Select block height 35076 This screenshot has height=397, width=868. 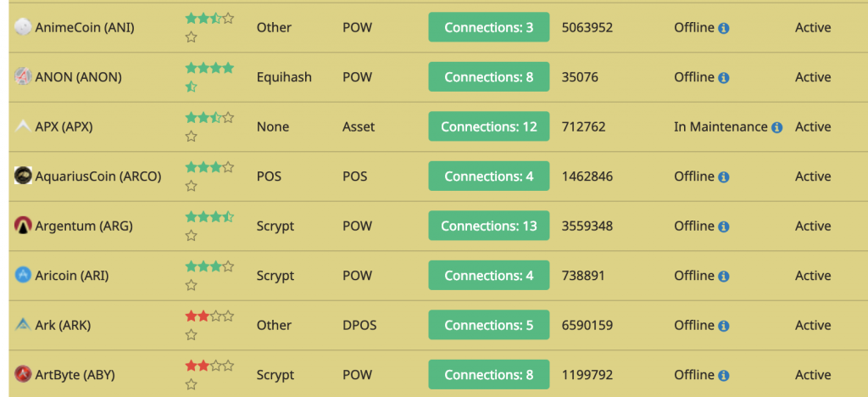coord(580,77)
